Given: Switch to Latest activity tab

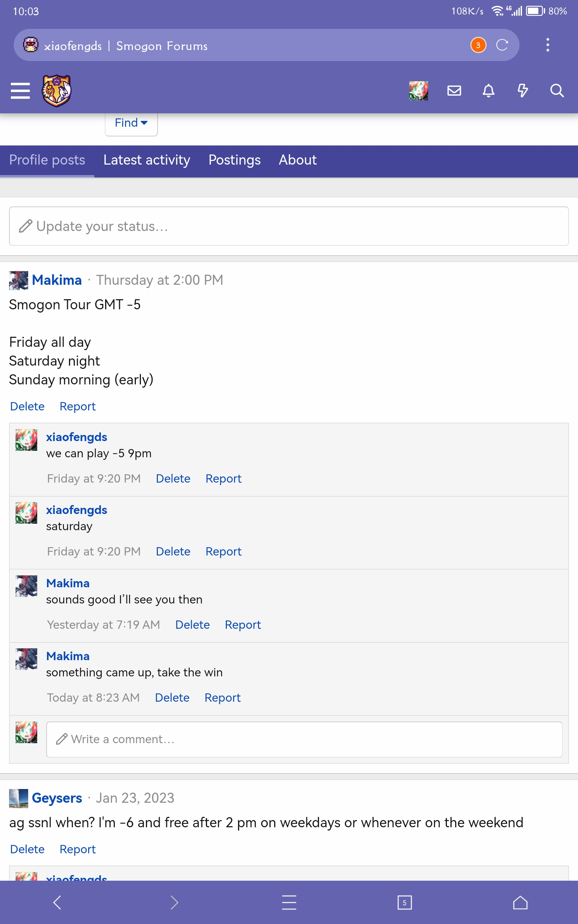Looking at the screenshot, I should [x=147, y=160].
